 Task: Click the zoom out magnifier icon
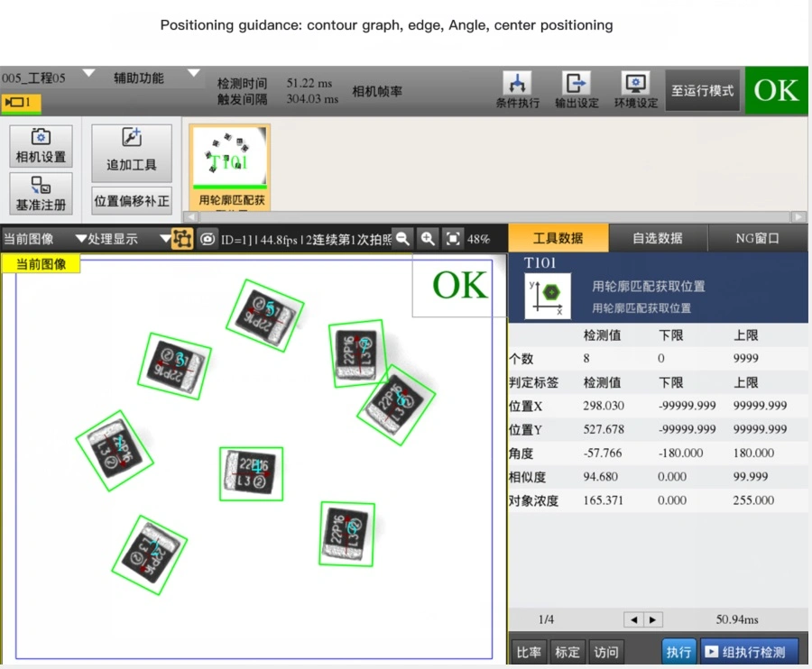[x=402, y=239]
